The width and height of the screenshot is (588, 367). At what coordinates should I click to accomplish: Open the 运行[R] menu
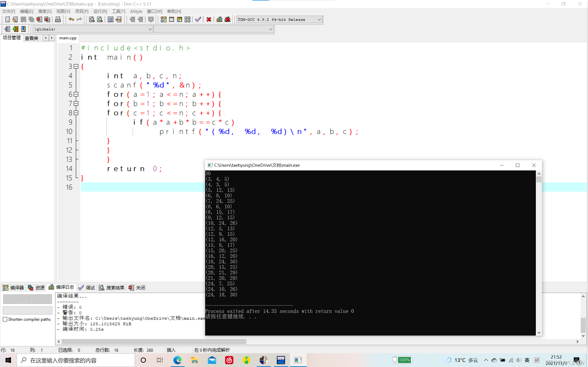[100, 11]
